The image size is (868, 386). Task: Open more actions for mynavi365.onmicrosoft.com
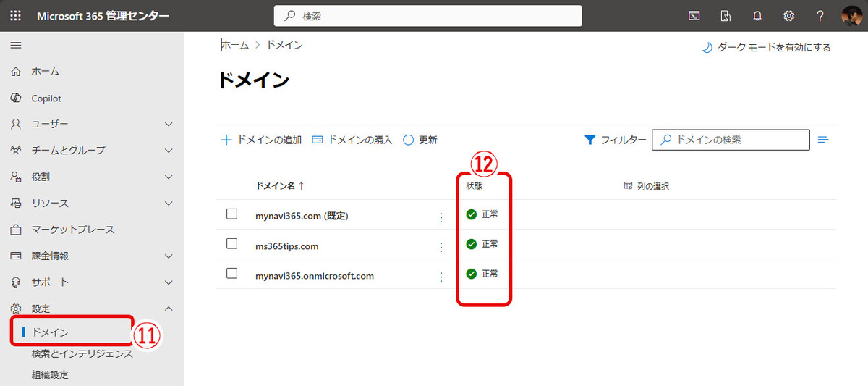(441, 277)
